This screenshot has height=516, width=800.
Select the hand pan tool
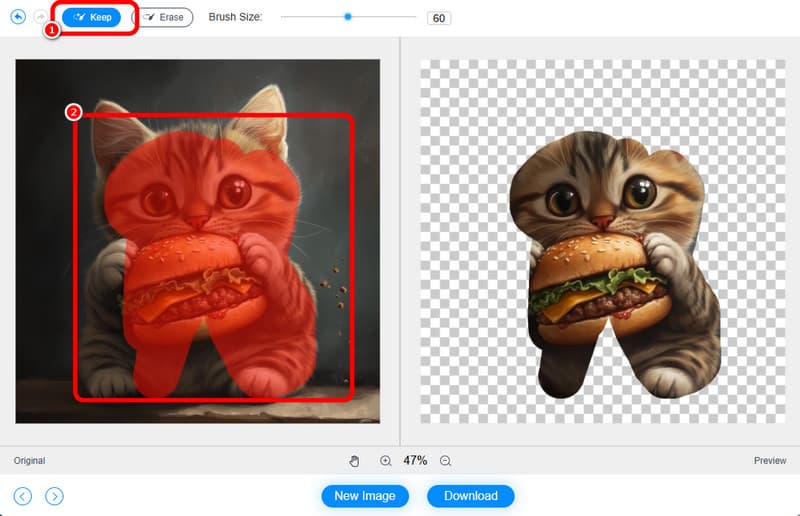pos(354,461)
